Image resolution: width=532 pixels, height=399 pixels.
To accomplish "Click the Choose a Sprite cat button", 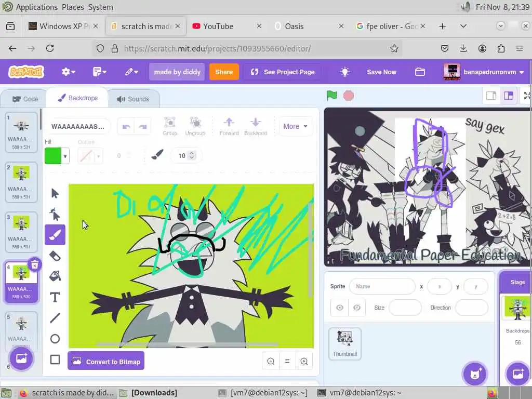I will click(474, 374).
